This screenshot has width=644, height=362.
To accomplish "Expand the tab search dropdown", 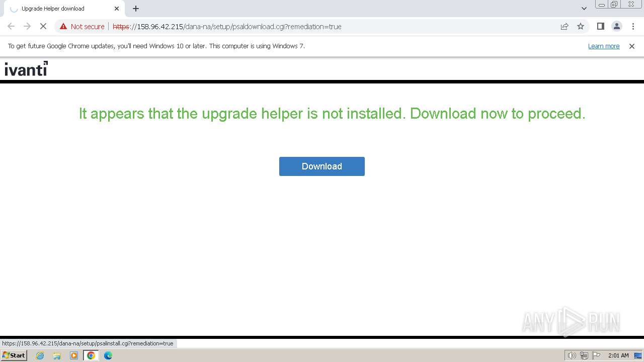I will [584, 9].
